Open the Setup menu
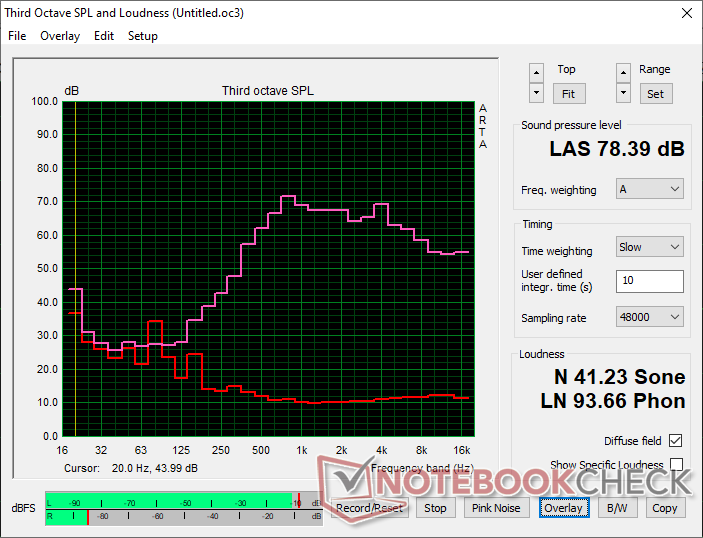Viewport: 703px width, 538px height. point(143,36)
